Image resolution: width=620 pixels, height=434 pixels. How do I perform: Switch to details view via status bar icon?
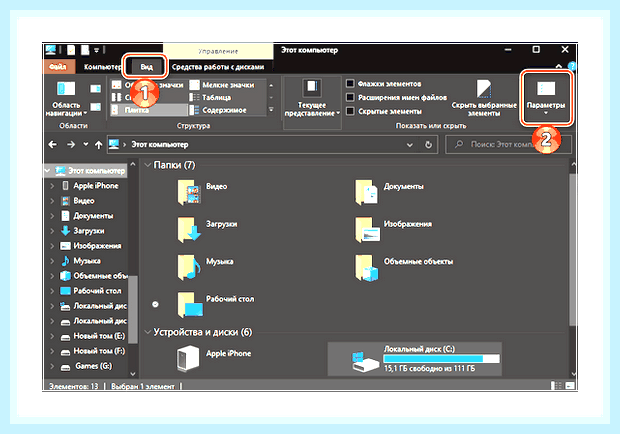[x=556, y=385]
